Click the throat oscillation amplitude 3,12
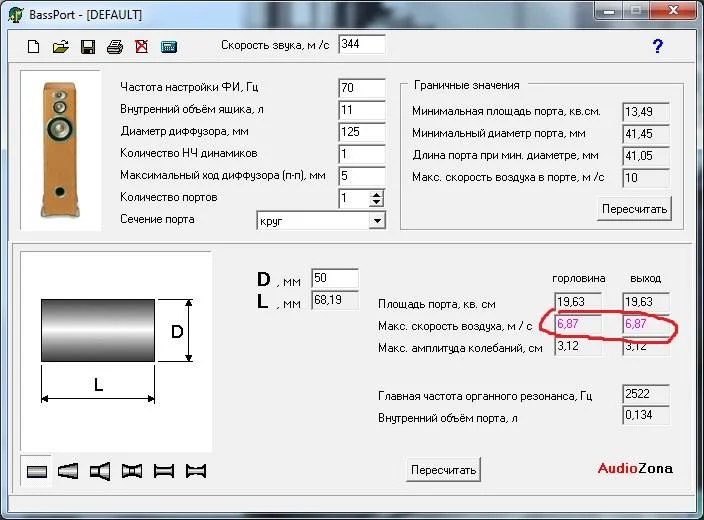Image resolution: width=704 pixels, height=520 pixels. [x=578, y=346]
